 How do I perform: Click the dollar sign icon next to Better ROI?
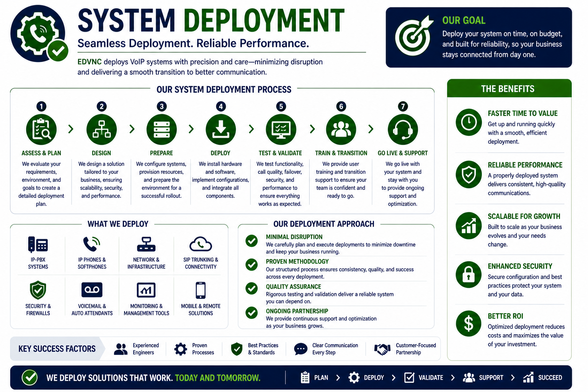469,324
